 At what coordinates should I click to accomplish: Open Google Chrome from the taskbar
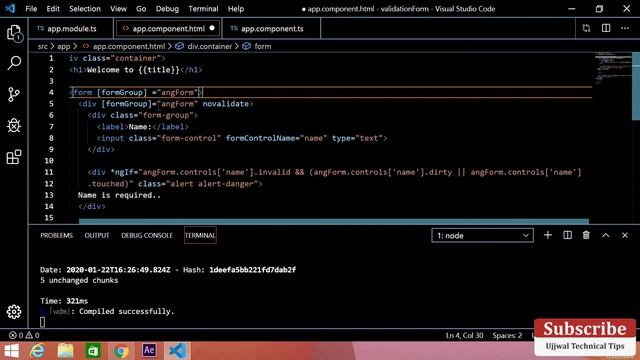pyautogui.click(x=121, y=351)
